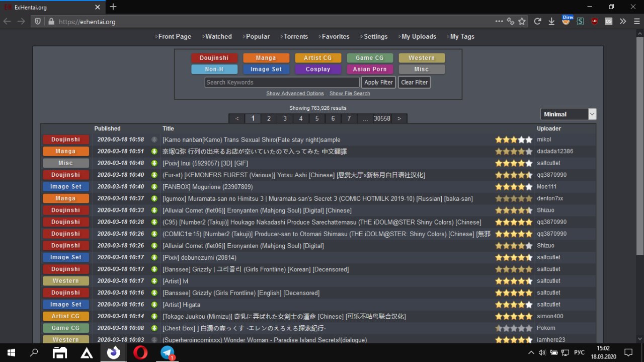Expand Show Advanced Options
The height and width of the screenshot is (362, 644).
tap(295, 94)
